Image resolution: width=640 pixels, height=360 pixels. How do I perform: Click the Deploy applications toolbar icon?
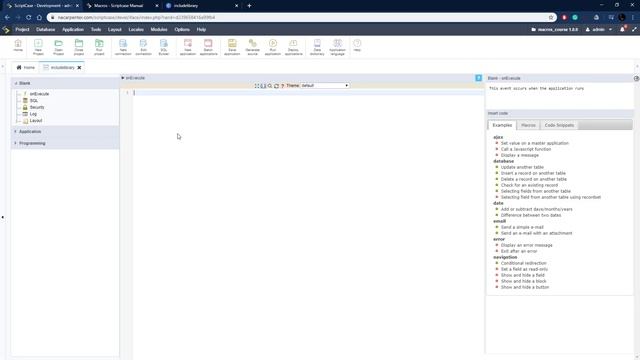pyautogui.click(x=293, y=47)
